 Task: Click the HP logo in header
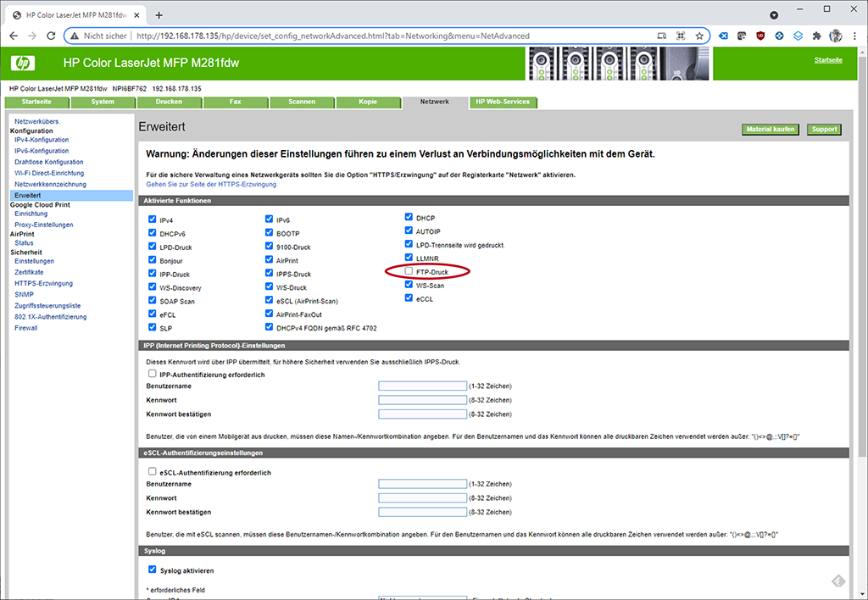23,64
